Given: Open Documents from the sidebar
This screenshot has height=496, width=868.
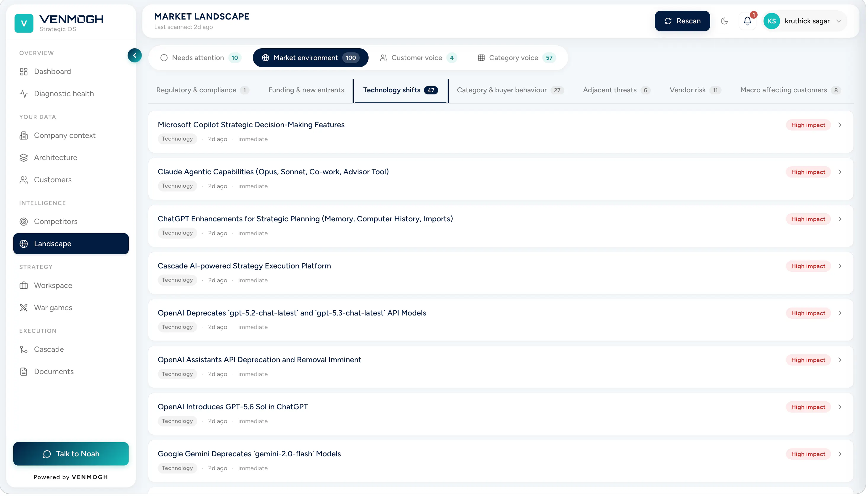Looking at the screenshot, I should (71, 372).
